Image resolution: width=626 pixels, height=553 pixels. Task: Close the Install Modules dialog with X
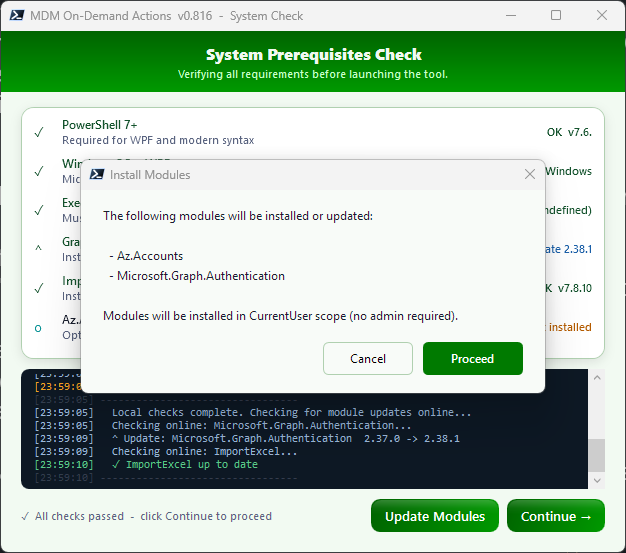pyautogui.click(x=530, y=174)
